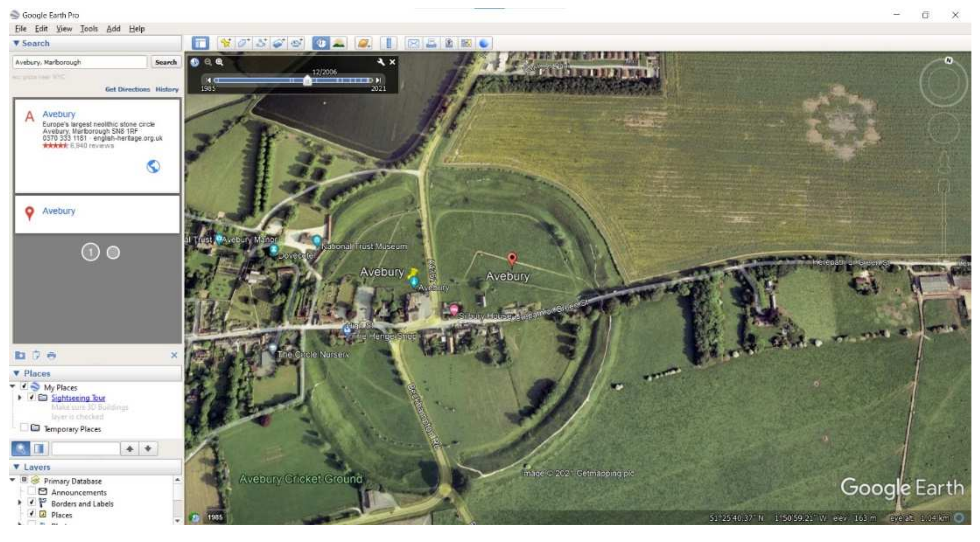Select the Add Polygon tool
This screenshot has width=980, height=542.
tap(243, 43)
